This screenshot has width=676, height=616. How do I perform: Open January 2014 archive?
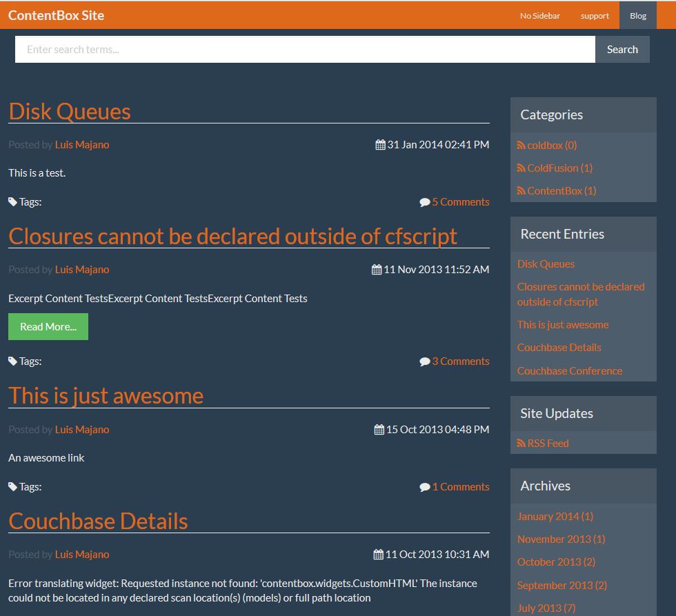tap(555, 516)
